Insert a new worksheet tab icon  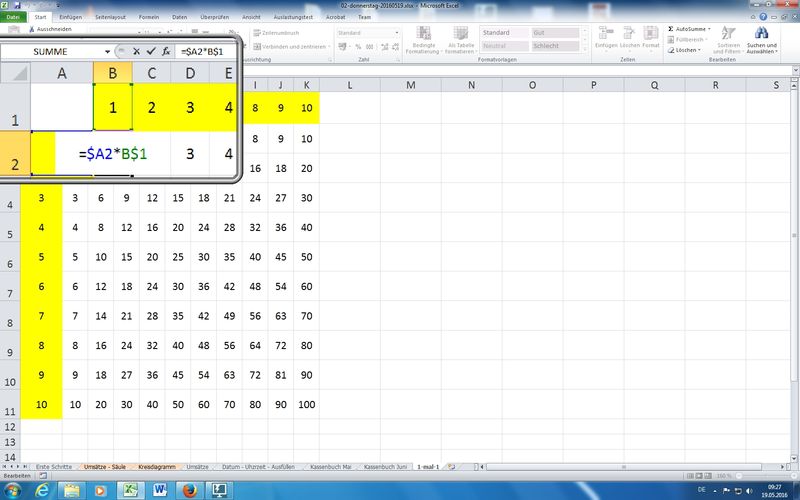pyautogui.click(x=452, y=467)
